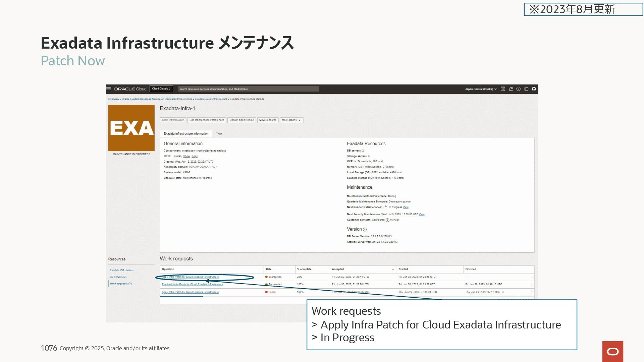Expand the Japan Central (Osaka) region dropdown
Screen dimensions: 644x362
[480, 89]
